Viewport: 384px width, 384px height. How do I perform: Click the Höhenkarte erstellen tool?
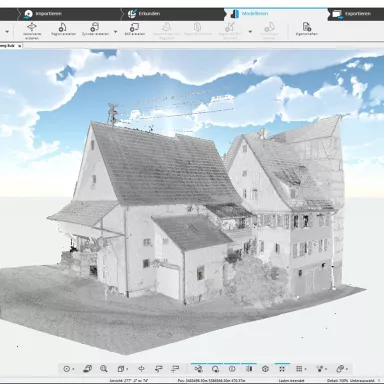click(32, 31)
